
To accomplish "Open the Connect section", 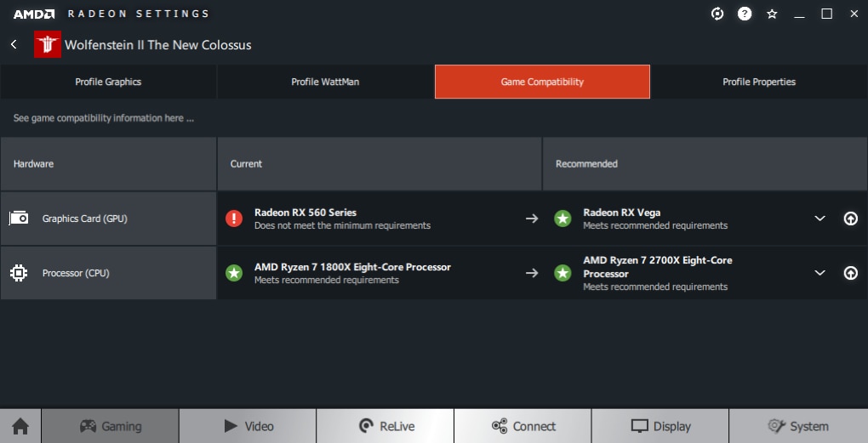I will click(x=523, y=426).
